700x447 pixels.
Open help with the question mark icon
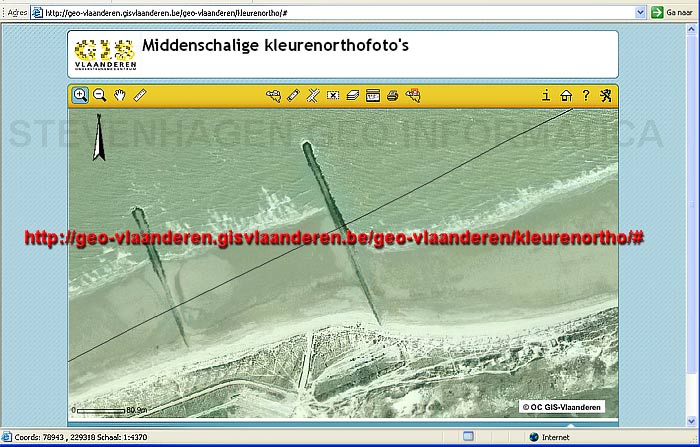[x=586, y=95]
